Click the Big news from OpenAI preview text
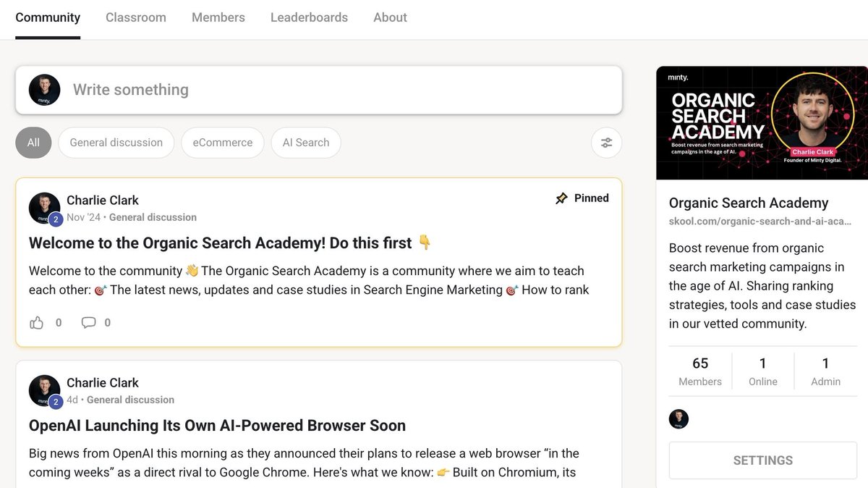The image size is (868, 488). coord(304,463)
